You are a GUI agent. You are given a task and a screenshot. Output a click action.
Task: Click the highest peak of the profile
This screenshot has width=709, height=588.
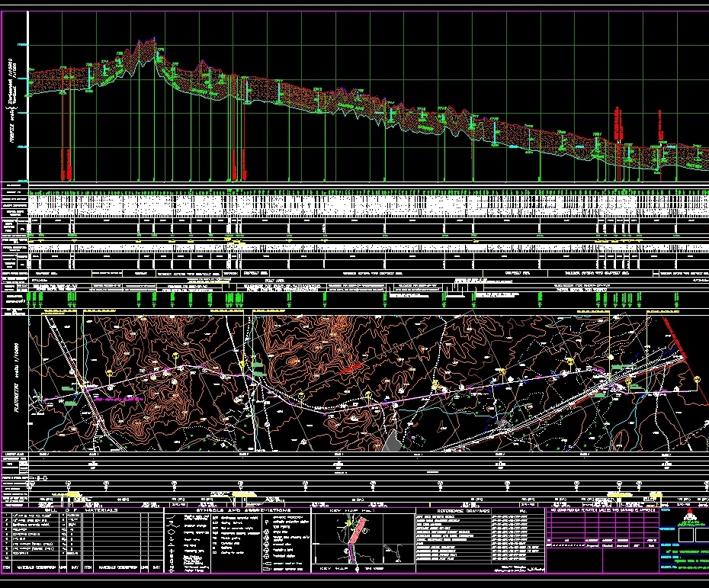[x=143, y=41]
